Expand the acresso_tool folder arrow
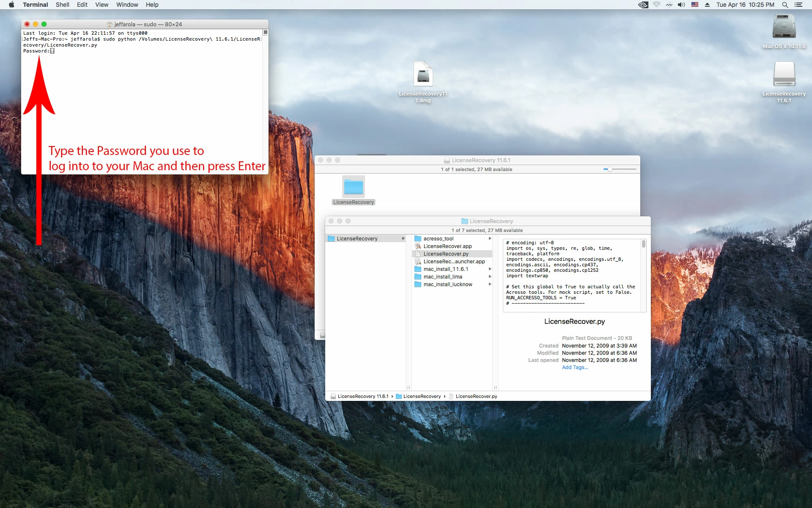Viewport: 812px width, 508px height. tap(490, 239)
